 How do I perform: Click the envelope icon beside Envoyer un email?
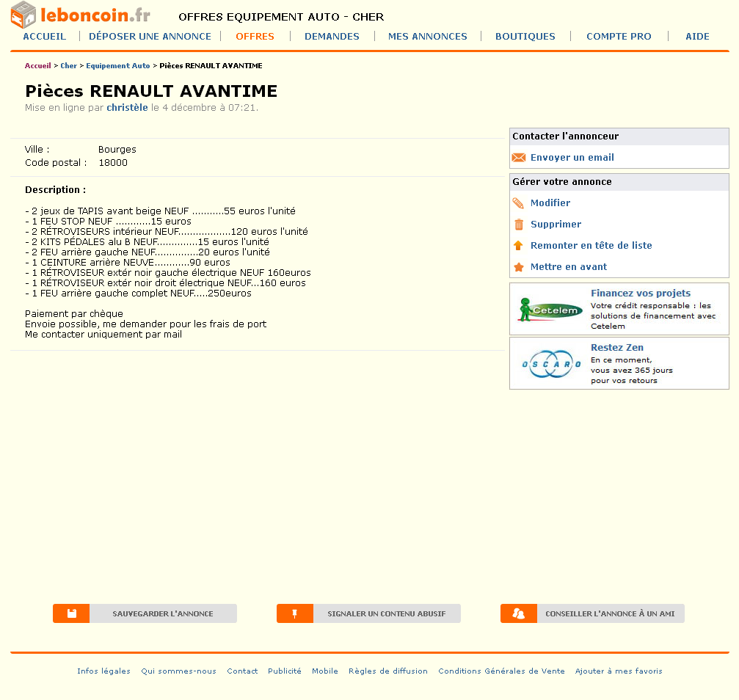519,158
